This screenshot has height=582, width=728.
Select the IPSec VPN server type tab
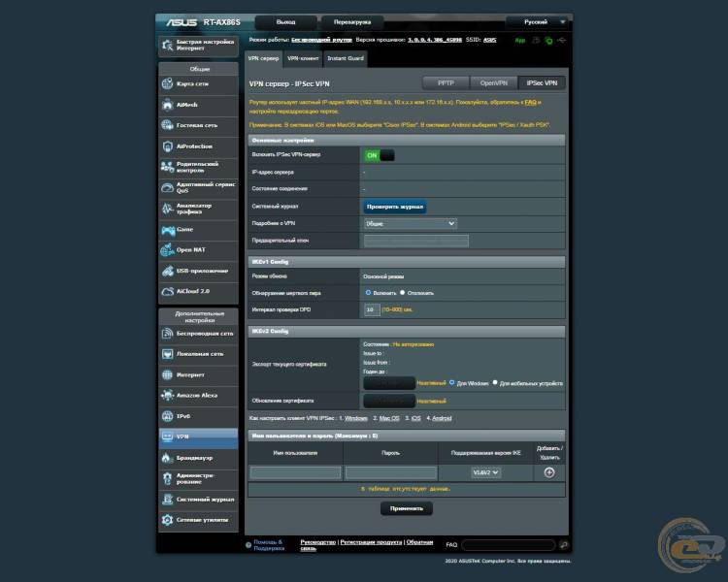click(x=542, y=83)
